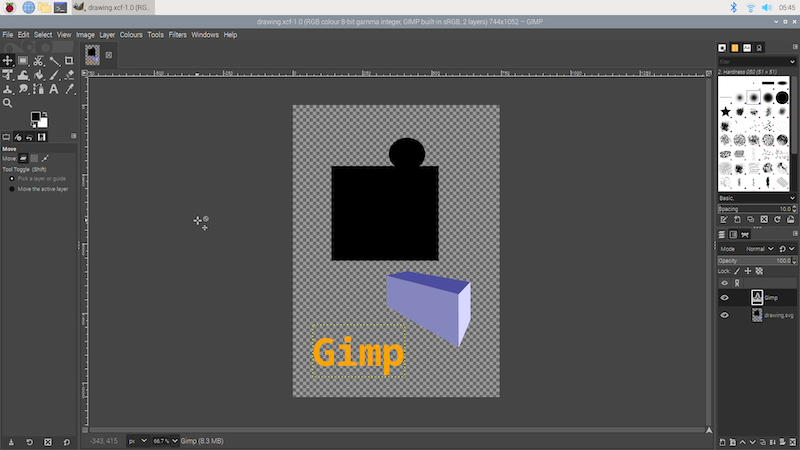Viewport: 800px width, 450px height.
Task: Open the File menu
Action: pos(8,35)
